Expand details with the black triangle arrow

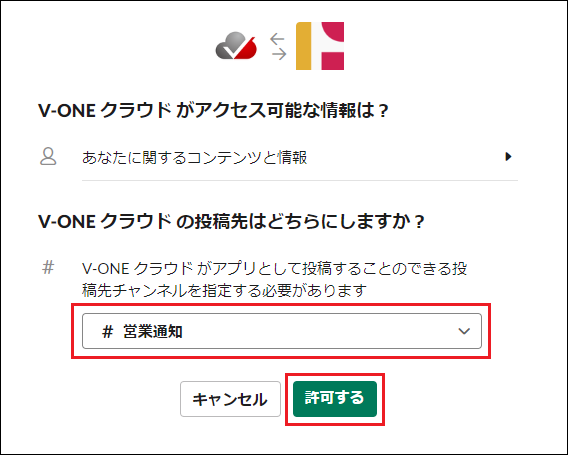click(508, 156)
